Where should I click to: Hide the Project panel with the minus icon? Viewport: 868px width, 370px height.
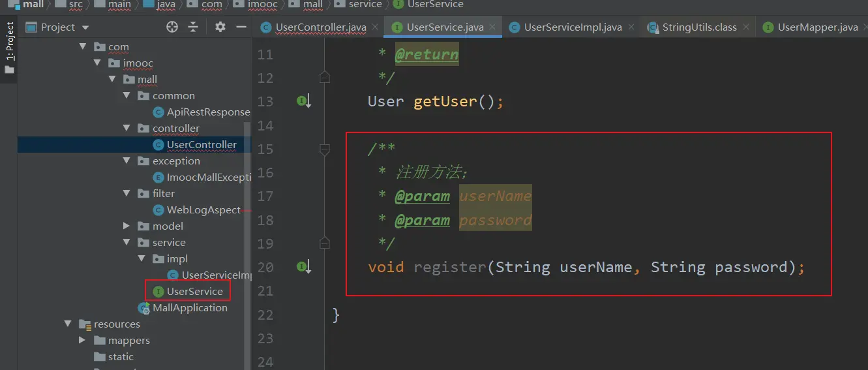click(241, 27)
